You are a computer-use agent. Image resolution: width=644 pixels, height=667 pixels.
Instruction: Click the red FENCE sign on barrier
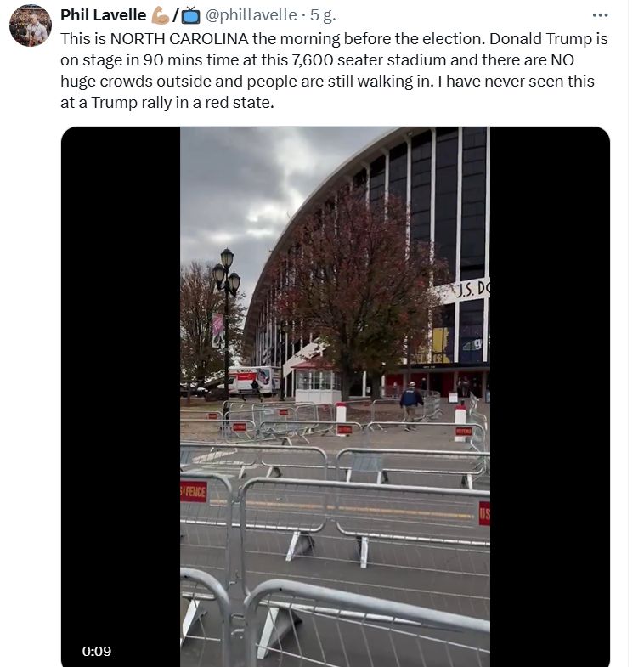click(194, 492)
